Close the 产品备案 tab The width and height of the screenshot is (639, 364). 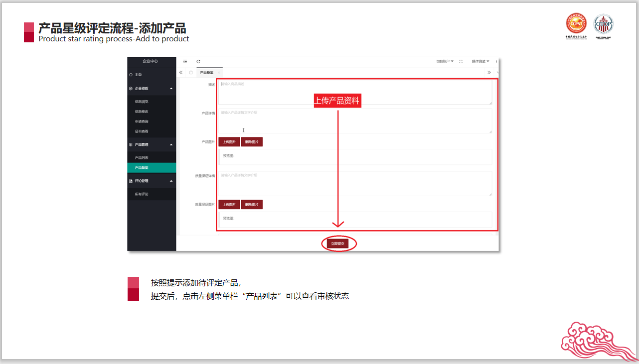pyautogui.click(x=219, y=73)
